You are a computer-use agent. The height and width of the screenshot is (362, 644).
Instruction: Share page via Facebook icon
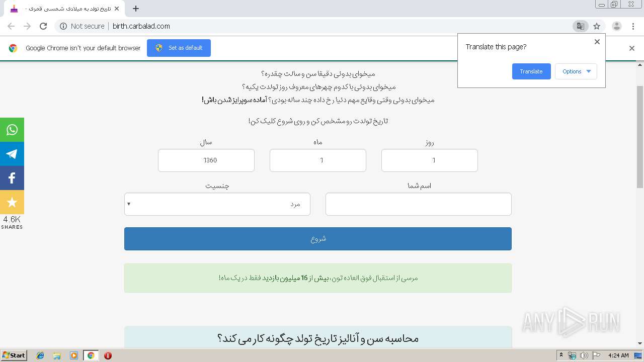click(12, 178)
